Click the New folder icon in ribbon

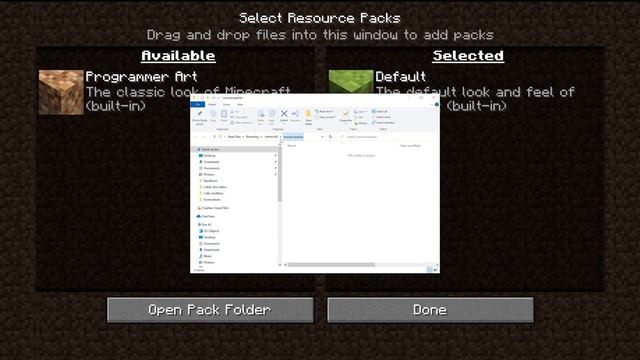(308, 117)
